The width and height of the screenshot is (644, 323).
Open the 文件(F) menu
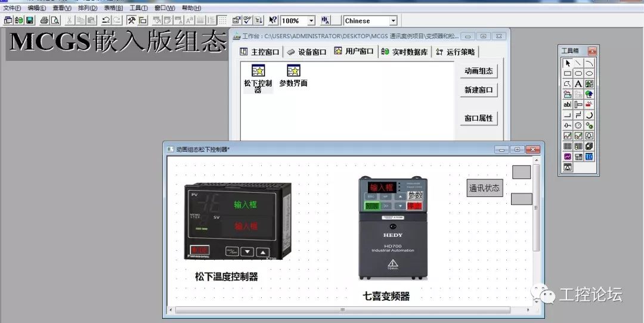13,8
